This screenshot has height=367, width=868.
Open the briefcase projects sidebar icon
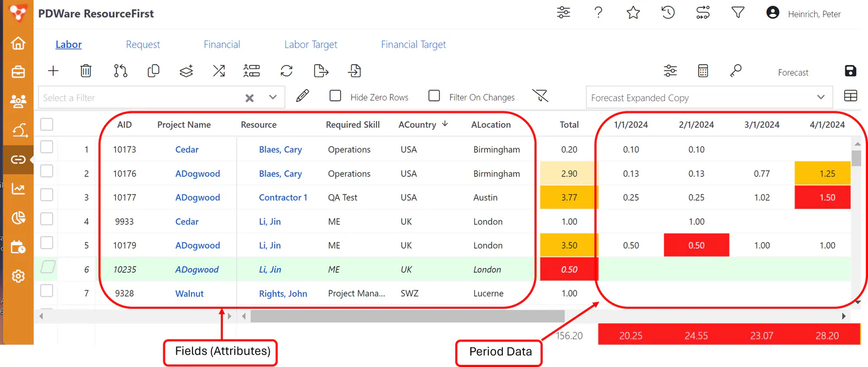(18, 72)
